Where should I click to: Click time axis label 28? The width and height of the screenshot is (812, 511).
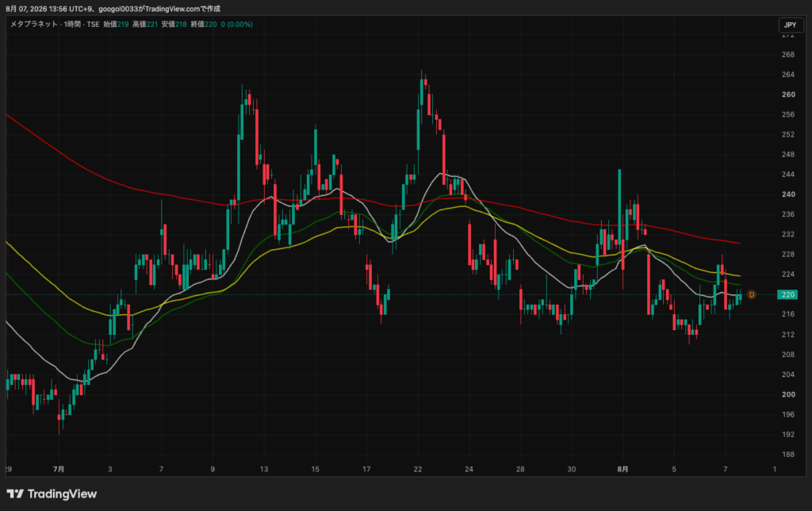[520, 469]
